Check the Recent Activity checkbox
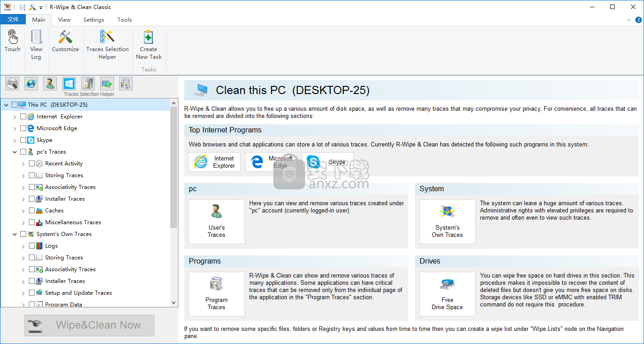 click(32, 163)
